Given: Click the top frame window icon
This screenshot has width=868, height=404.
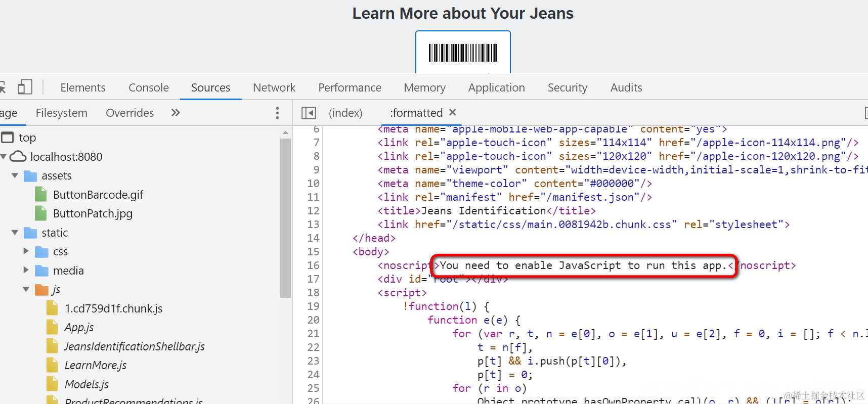Looking at the screenshot, I should [7, 138].
